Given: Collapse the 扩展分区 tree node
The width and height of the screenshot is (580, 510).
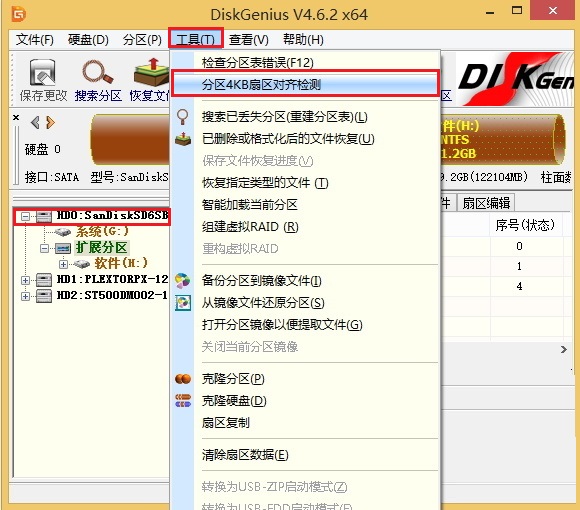Looking at the screenshot, I should (44, 248).
